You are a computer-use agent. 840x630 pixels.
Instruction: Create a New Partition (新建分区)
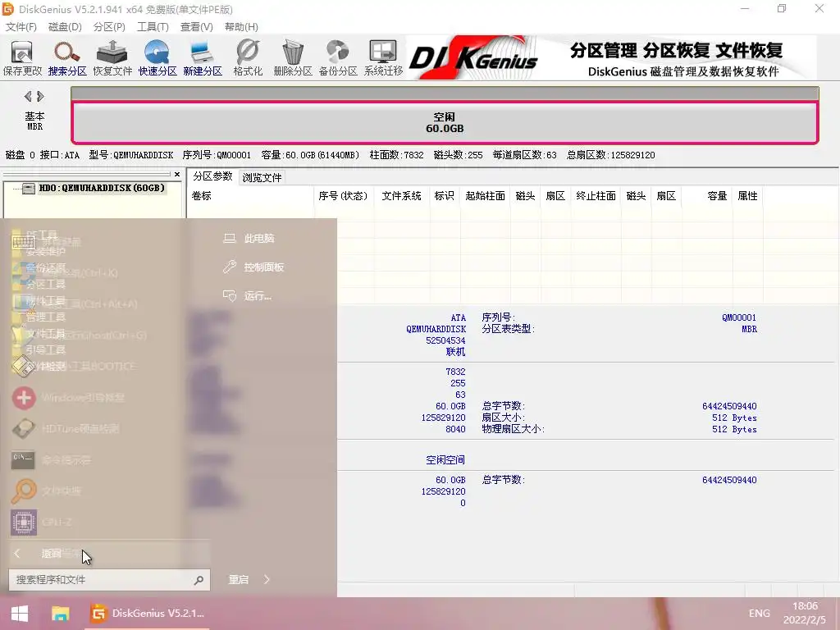[x=203, y=58]
